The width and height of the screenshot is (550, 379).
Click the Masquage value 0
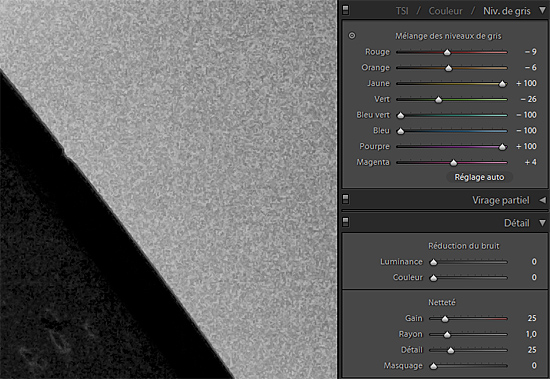tap(534, 365)
